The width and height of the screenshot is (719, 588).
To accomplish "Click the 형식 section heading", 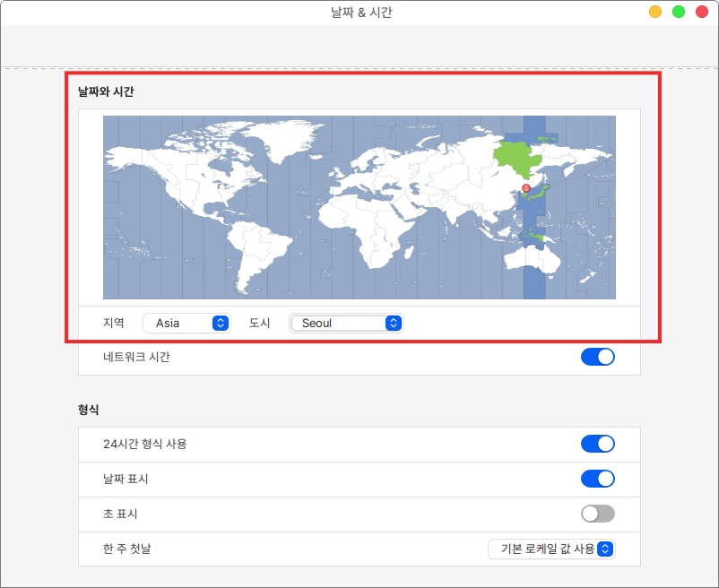I will 88,410.
